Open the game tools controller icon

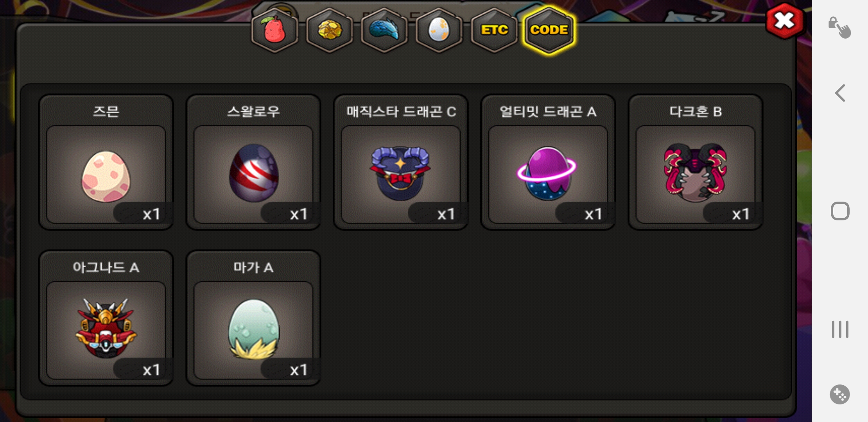840,394
